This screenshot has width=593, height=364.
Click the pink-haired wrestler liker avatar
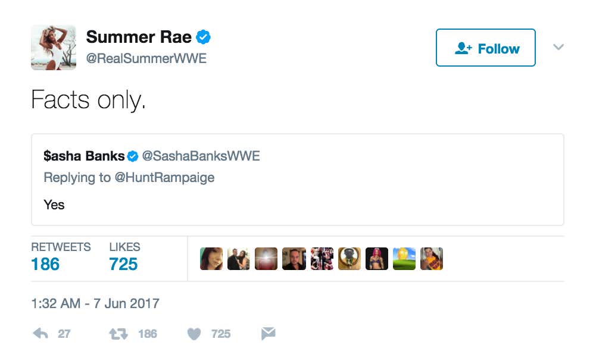[377, 259]
